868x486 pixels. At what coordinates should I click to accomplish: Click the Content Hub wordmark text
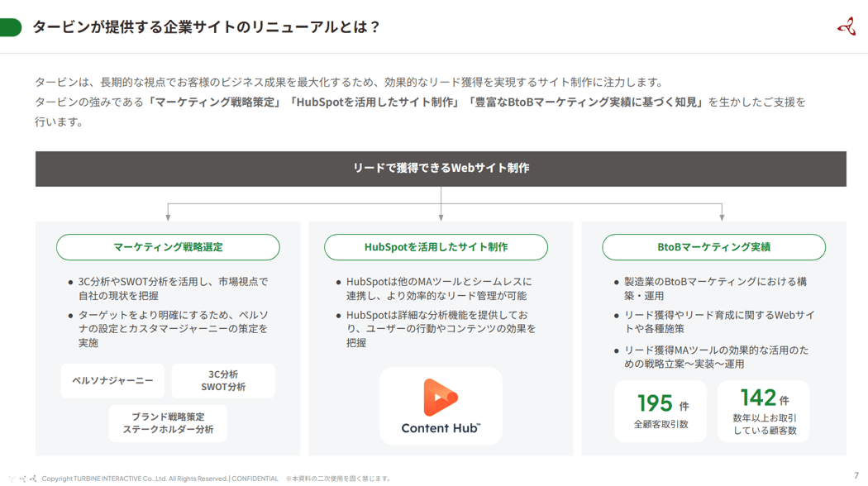tap(441, 428)
